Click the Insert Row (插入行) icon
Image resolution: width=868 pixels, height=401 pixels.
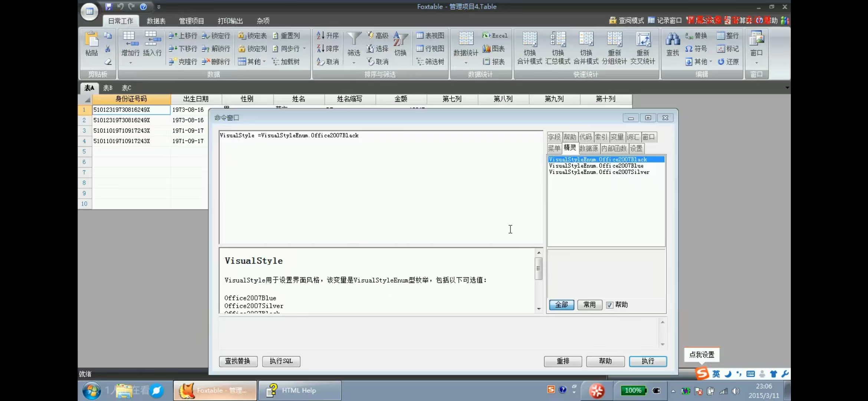click(152, 44)
